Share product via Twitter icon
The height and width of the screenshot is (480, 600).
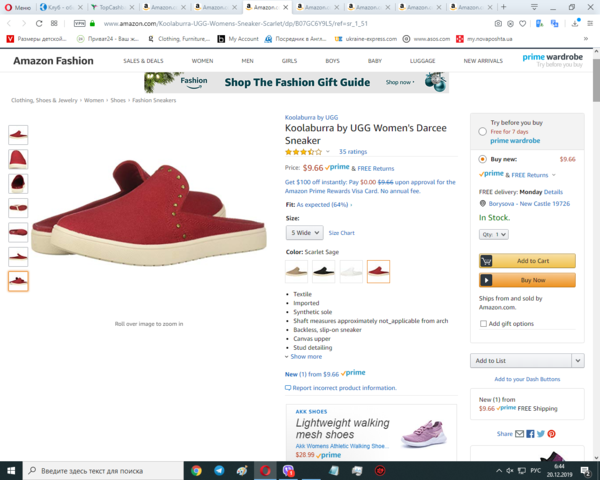coord(541,434)
